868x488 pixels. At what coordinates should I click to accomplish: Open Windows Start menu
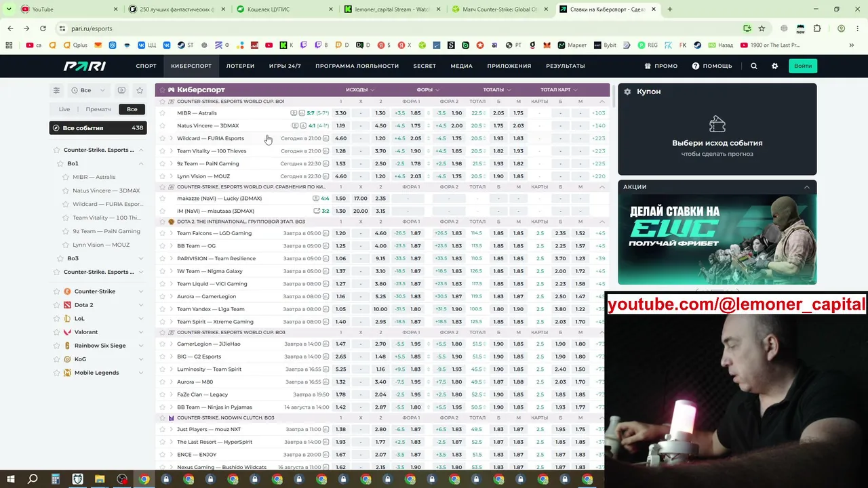point(11,479)
